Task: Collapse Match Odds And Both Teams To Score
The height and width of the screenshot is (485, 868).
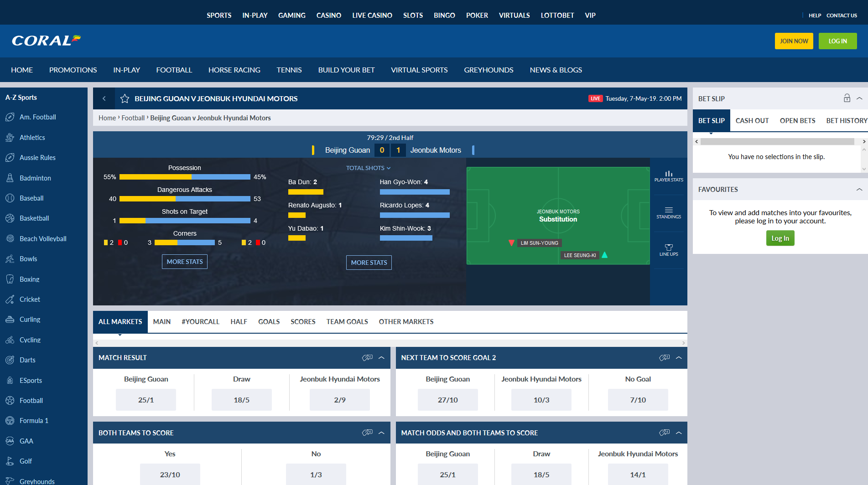Action: [x=679, y=433]
